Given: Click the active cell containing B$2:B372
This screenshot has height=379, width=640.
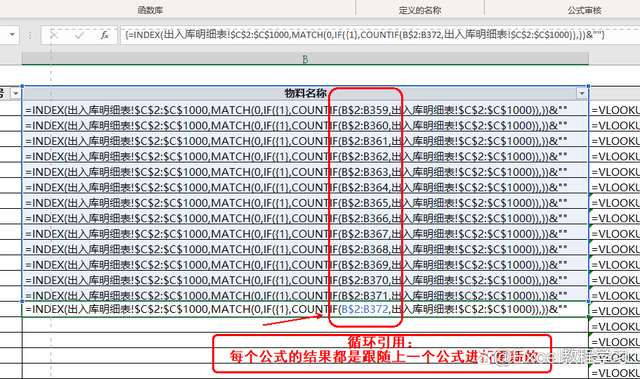Looking at the screenshot, I should (x=305, y=309).
